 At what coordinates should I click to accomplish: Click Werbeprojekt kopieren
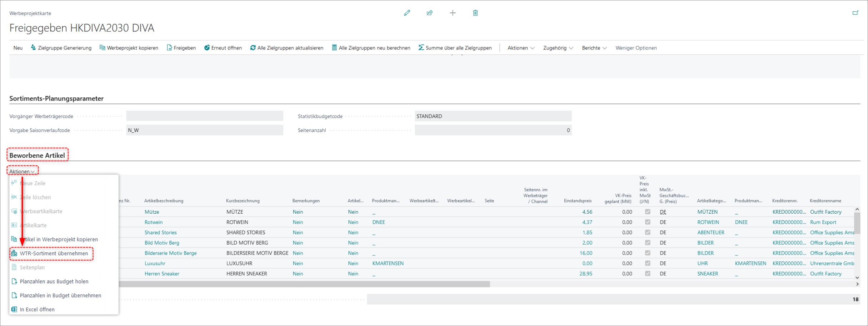(x=129, y=48)
